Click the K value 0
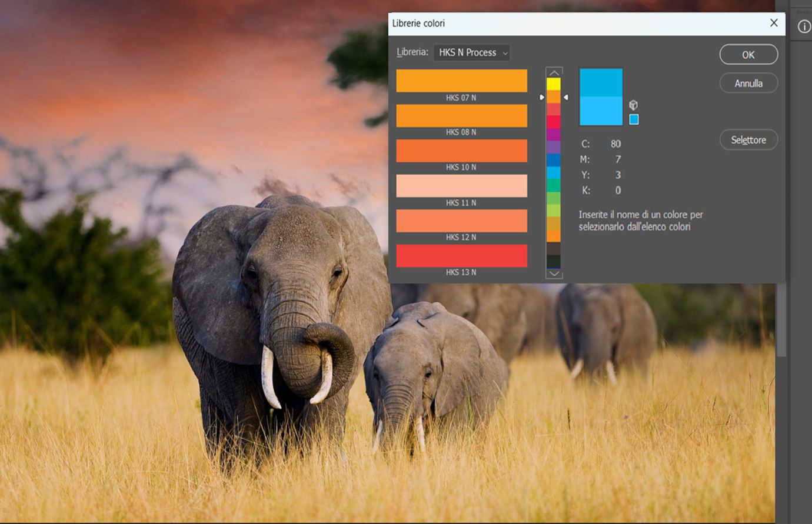Screen dimensions: 812x524 point(618,191)
